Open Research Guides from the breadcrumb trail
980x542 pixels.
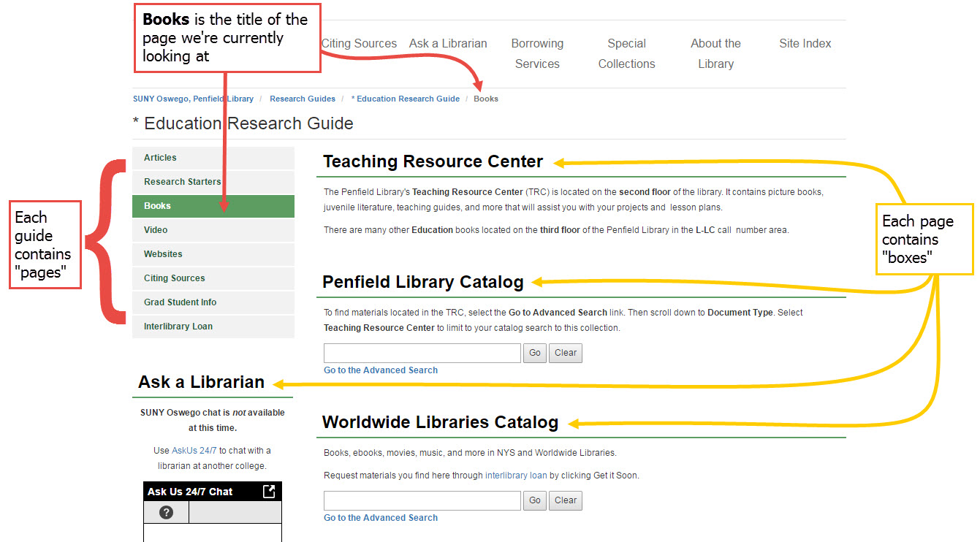point(303,98)
